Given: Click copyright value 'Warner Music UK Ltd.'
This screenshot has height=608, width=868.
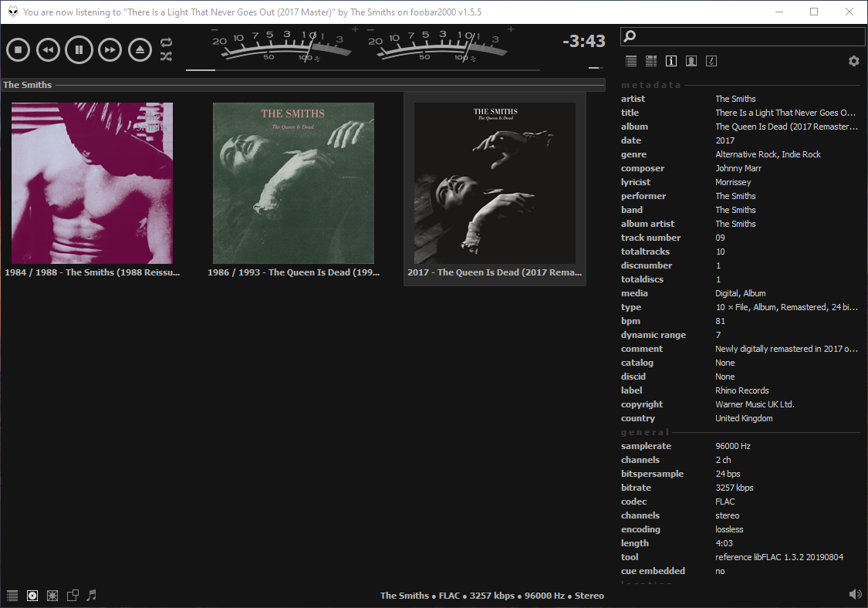Looking at the screenshot, I should (755, 404).
